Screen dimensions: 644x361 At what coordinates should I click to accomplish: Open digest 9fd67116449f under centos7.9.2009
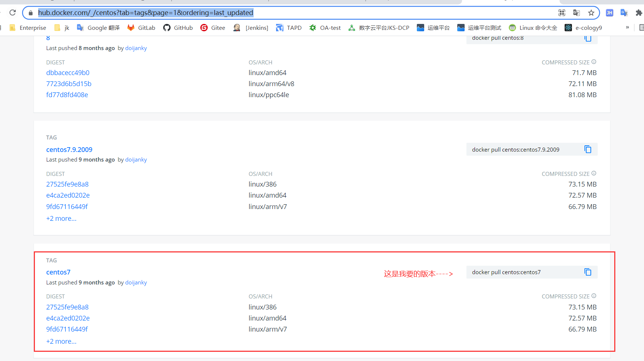(67, 207)
